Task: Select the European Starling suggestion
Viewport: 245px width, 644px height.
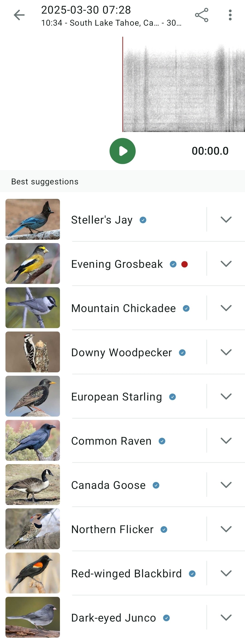Action: click(117, 397)
